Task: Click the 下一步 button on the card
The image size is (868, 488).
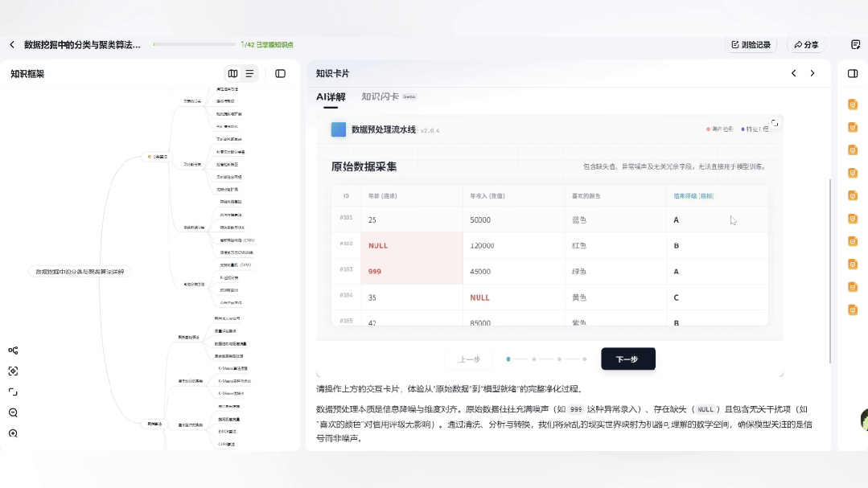Action: click(627, 359)
